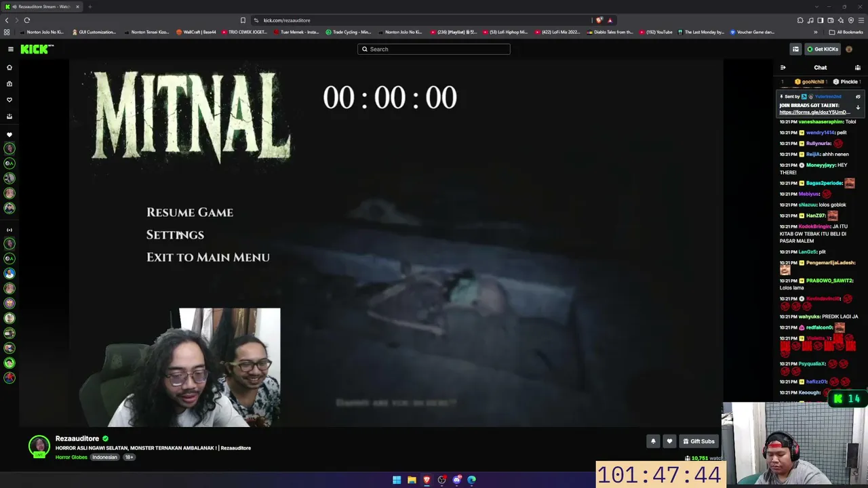Viewport: 868px width, 488px height.
Task: Select the Indonesian language tag
Action: tap(104, 457)
